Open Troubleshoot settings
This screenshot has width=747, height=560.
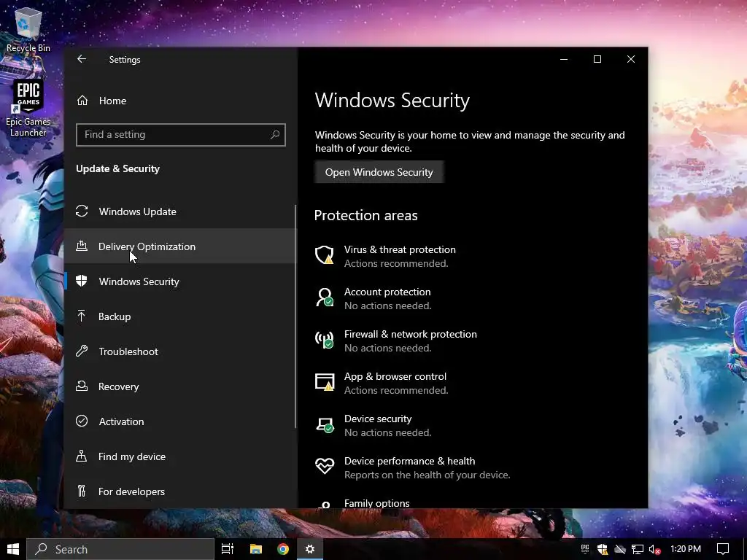click(181, 351)
